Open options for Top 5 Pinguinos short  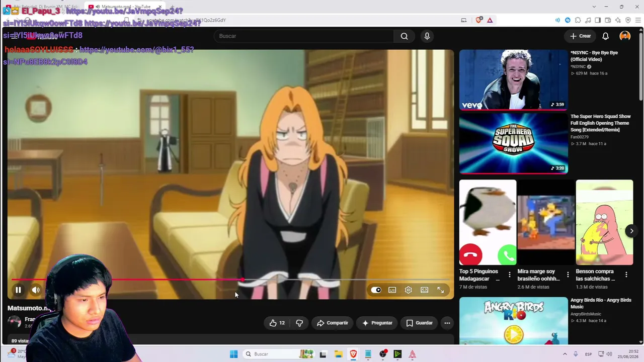click(x=509, y=275)
